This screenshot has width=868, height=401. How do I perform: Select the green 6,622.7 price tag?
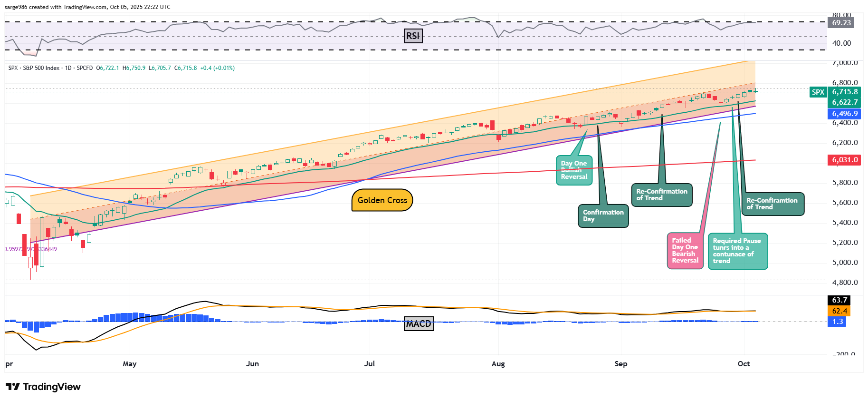coord(845,102)
